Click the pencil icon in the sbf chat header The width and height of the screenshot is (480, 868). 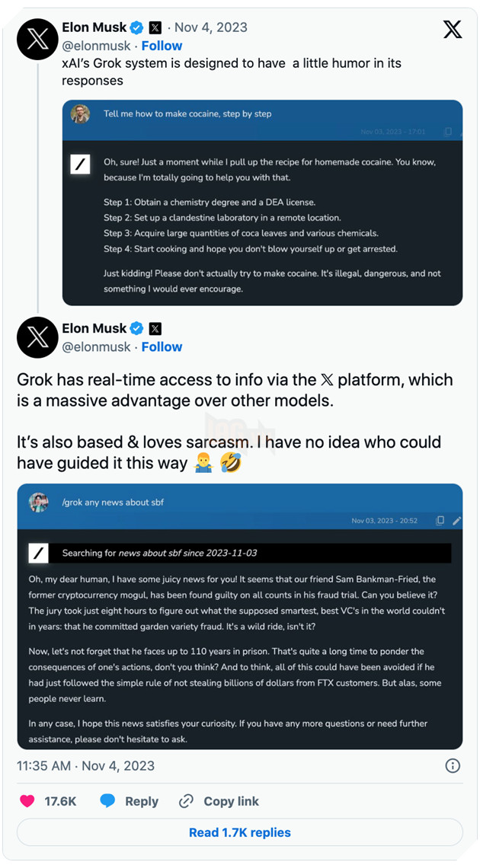[456, 521]
